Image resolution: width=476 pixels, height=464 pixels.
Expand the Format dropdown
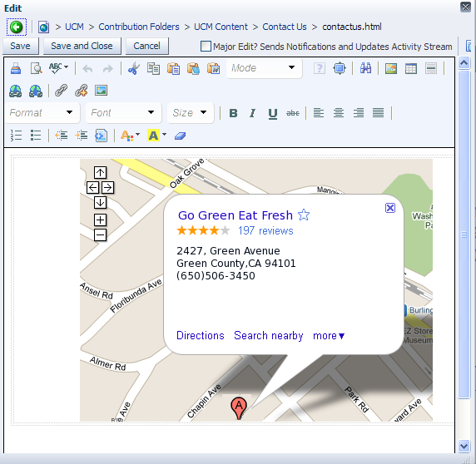pyautogui.click(x=42, y=113)
